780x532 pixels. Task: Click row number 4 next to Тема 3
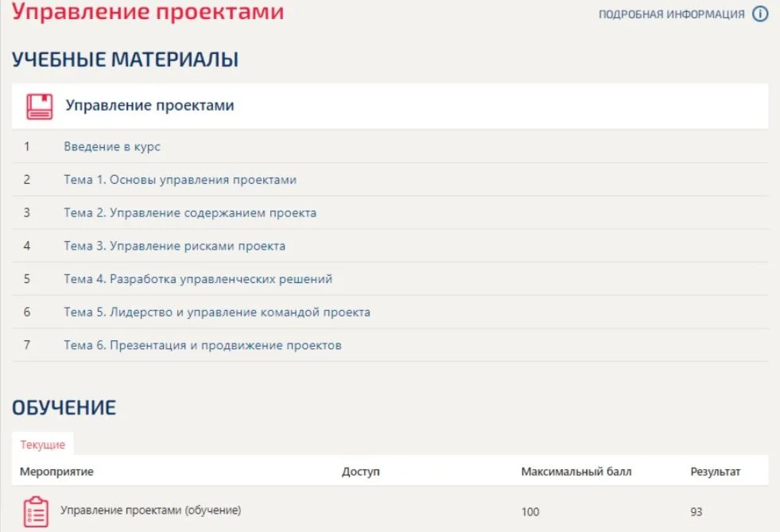(x=27, y=246)
